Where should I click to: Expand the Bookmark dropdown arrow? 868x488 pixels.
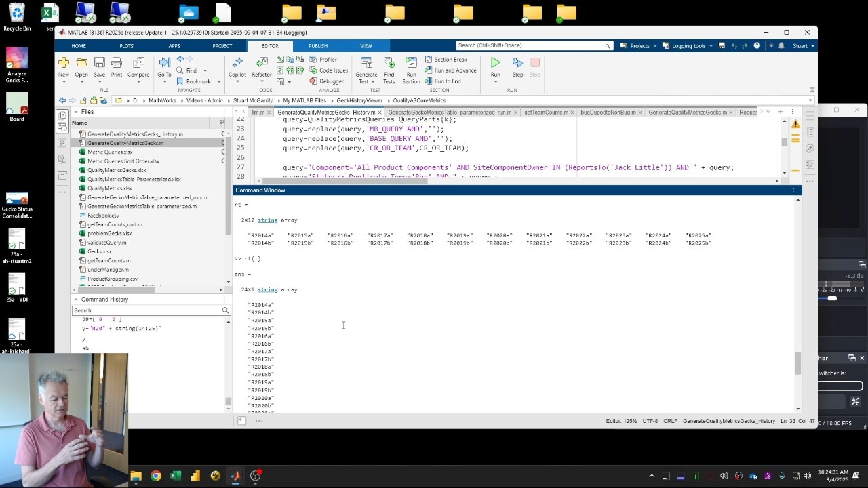click(x=218, y=81)
